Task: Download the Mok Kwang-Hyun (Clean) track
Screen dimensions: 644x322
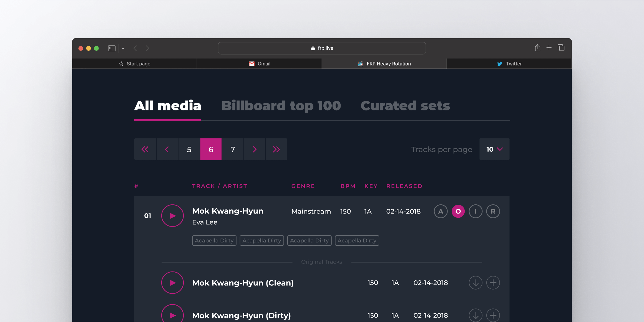Action: (x=476, y=283)
